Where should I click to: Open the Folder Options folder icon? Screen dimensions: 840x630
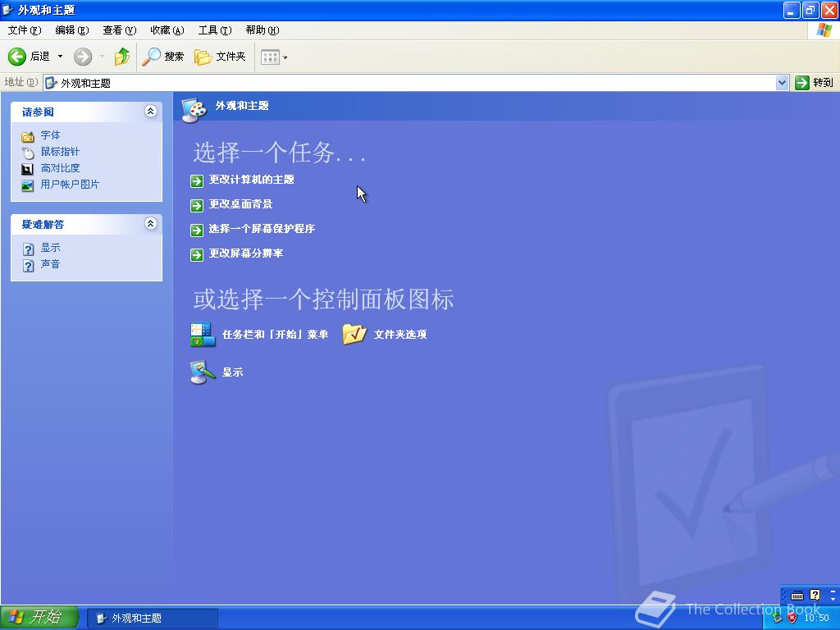(354, 335)
